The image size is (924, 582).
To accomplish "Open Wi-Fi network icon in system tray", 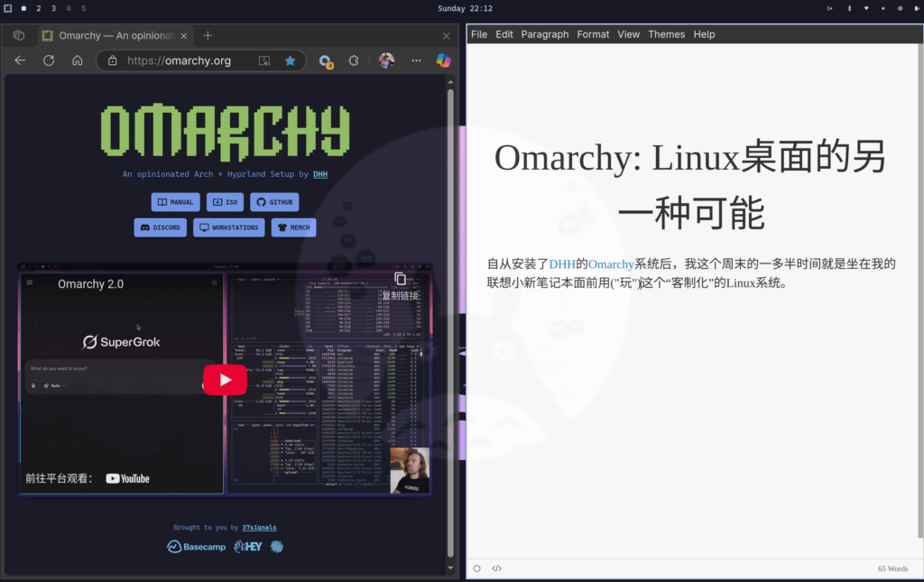I will 865,8.
